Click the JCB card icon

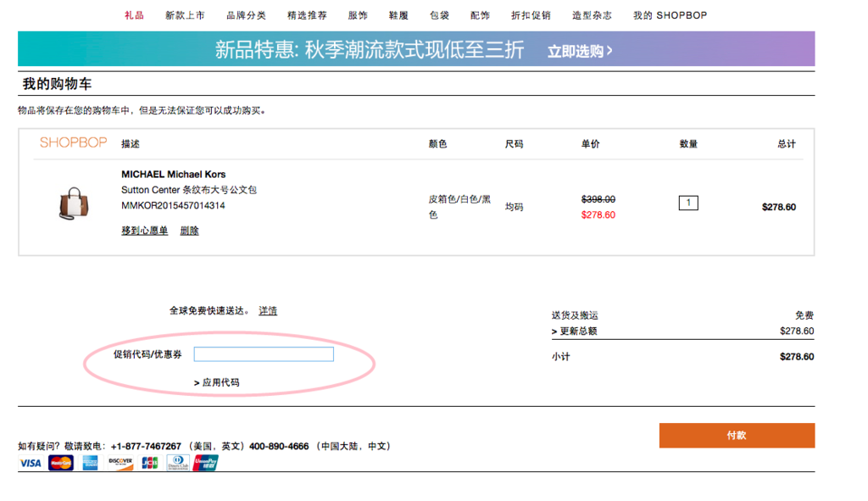click(x=149, y=463)
